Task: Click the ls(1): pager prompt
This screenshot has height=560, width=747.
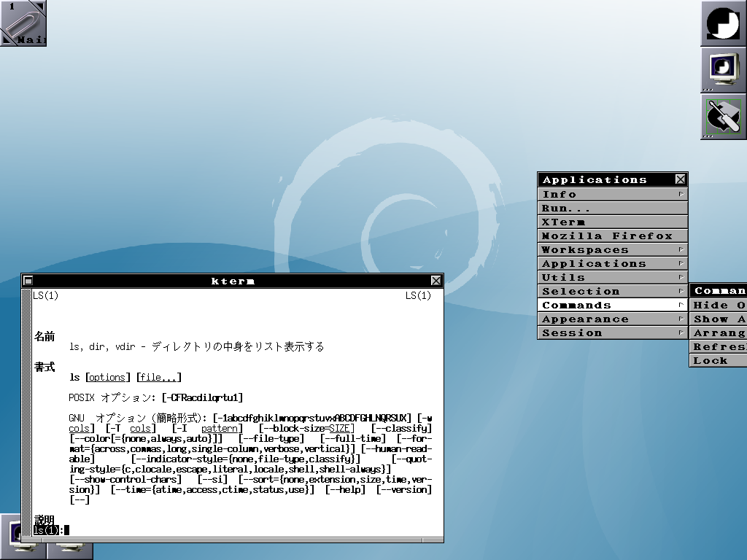Action: 48,530
